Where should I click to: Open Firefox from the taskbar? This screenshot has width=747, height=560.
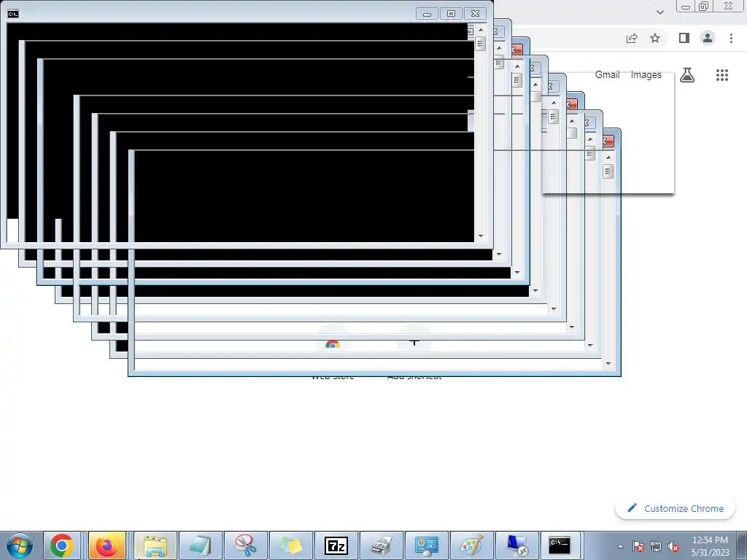[x=107, y=545]
